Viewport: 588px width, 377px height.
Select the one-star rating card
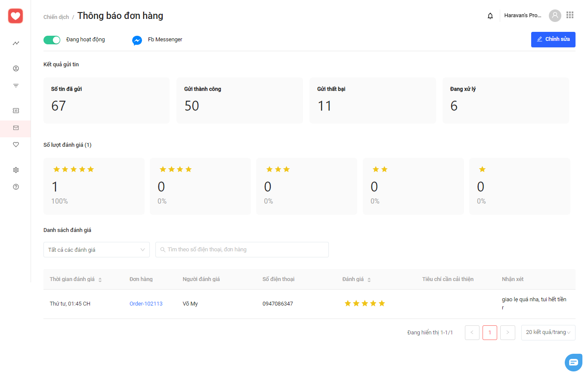(520, 186)
